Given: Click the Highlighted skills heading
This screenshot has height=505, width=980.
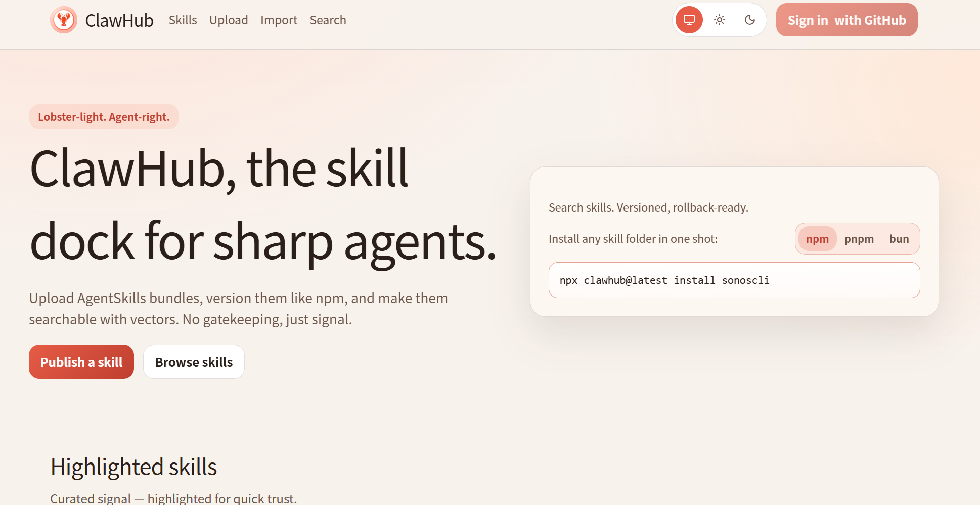Looking at the screenshot, I should [x=133, y=467].
